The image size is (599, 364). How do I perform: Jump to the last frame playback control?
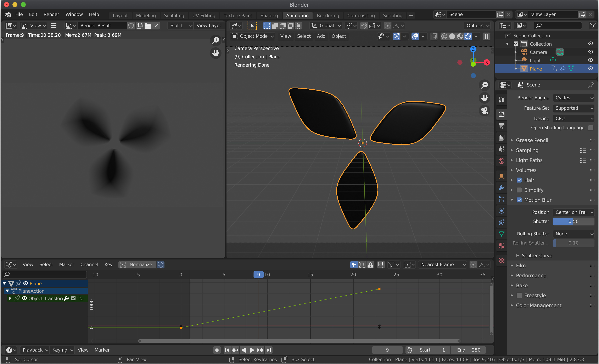269,350
